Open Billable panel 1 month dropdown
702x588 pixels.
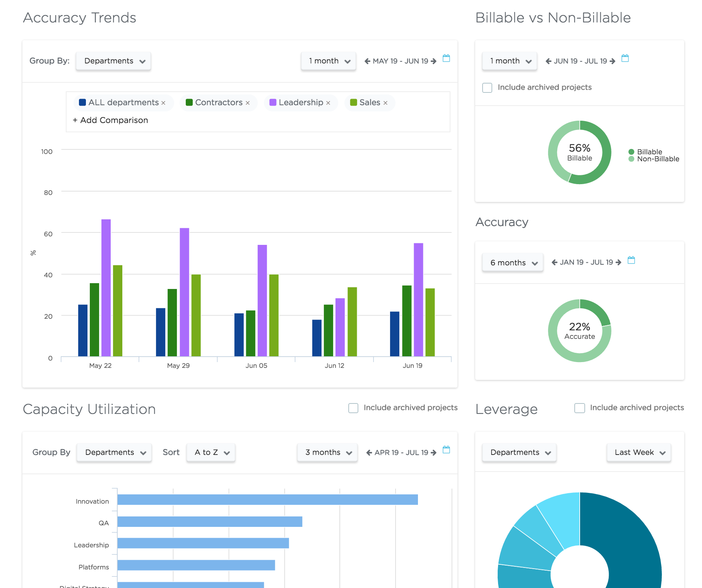(x=510, y=61)
